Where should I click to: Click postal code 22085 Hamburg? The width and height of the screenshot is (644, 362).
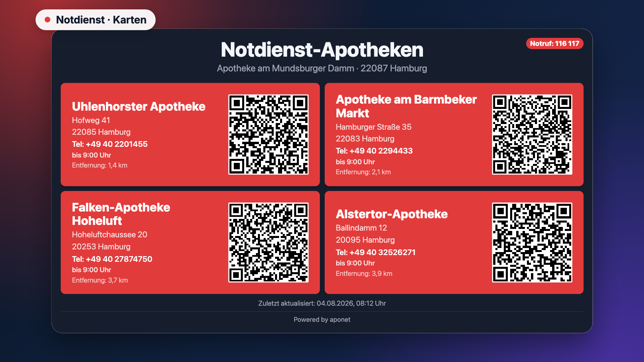101,132
